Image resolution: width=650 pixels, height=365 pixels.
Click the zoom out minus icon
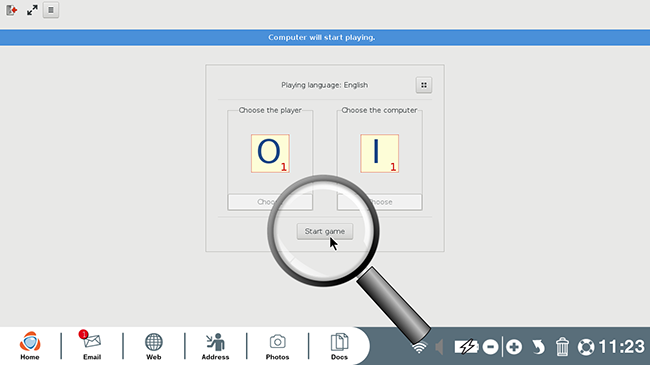pos(490,347)
